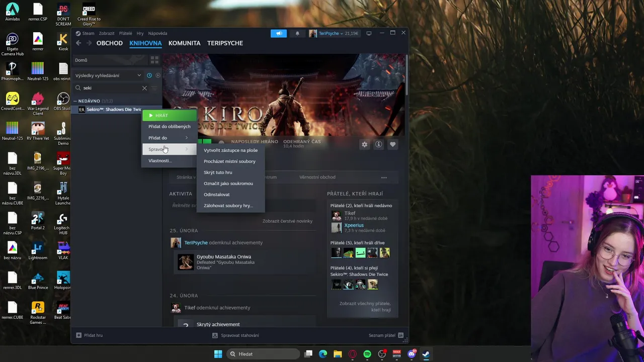644x362 pixels.
Task: Open Sekiro game info icon
Action: (x=379, y=144)
